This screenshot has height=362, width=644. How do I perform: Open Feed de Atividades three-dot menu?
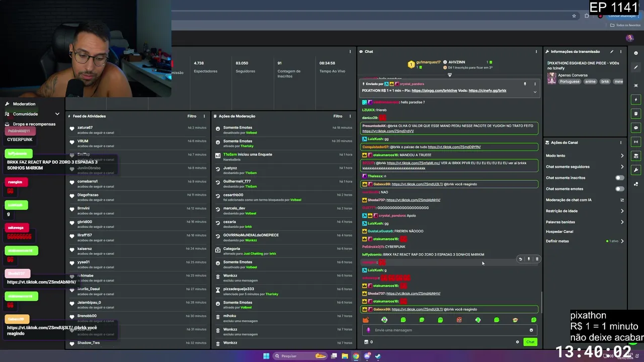(x=204, y=116)
